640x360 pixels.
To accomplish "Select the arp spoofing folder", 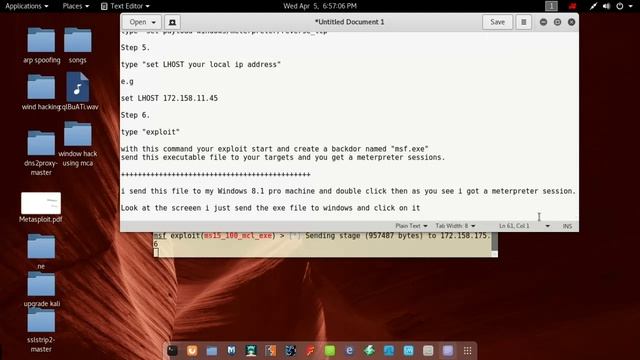I will [x=41, y=46].
